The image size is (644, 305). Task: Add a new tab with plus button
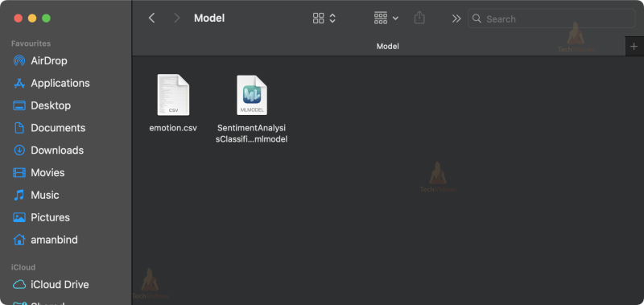tap(634, 47)
